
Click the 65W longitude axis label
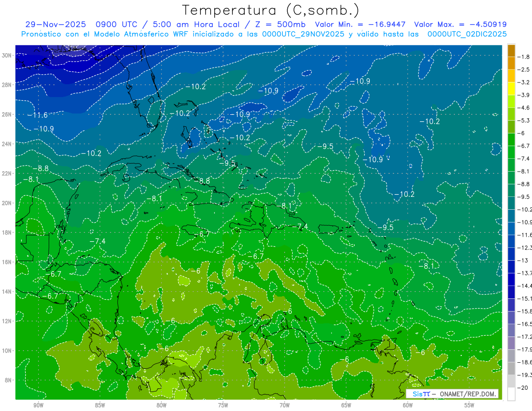pos(346,405)
